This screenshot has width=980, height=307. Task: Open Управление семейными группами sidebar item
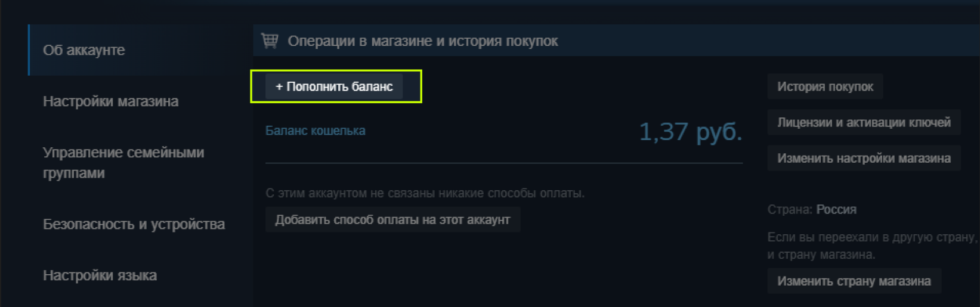click(123, 163)
